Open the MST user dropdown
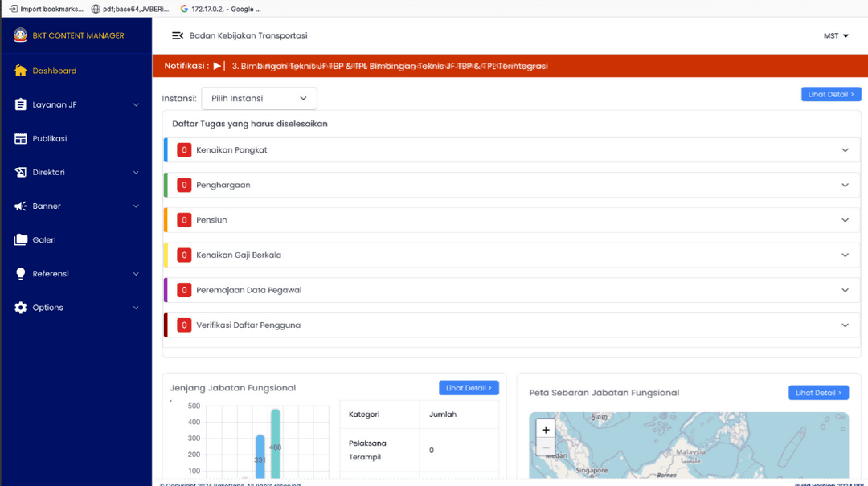This screenshot has width=868, height=486. (836, 35)
